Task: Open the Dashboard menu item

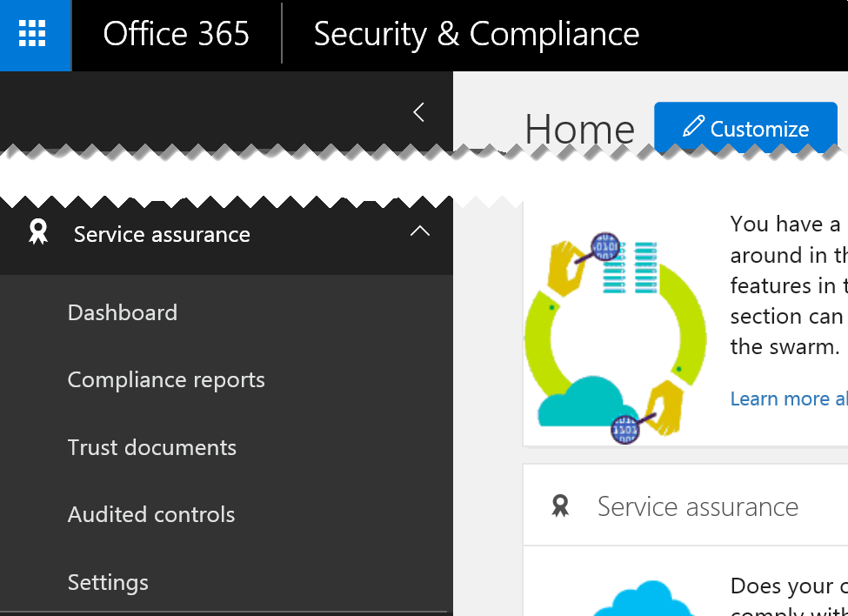Action: point(123,312)
